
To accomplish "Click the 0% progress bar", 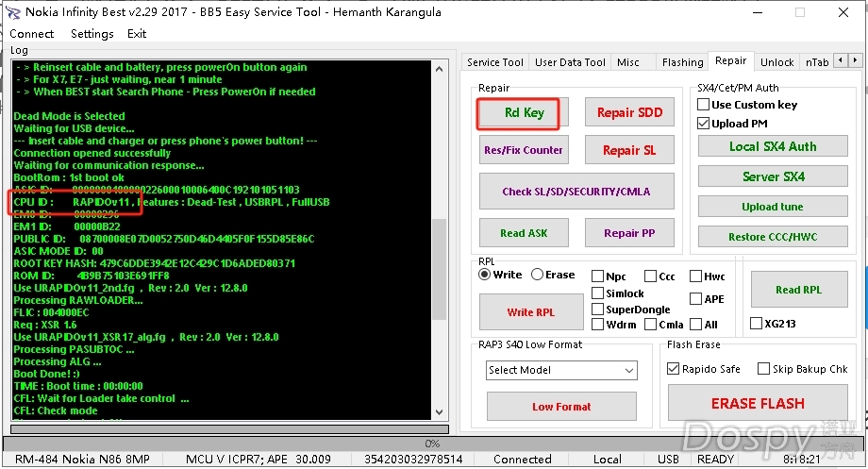I will click(x=432, y=444).
